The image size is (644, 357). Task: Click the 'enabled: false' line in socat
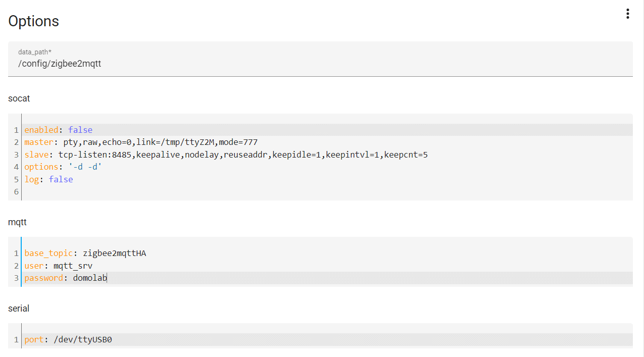pos(328,130)
